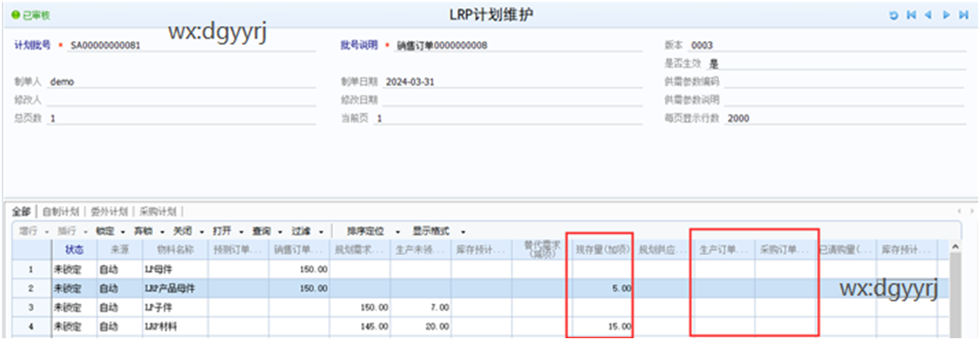Screen dimensions: 980x340
Task: Go to the previous record arrow
Action: coord(928,15)
